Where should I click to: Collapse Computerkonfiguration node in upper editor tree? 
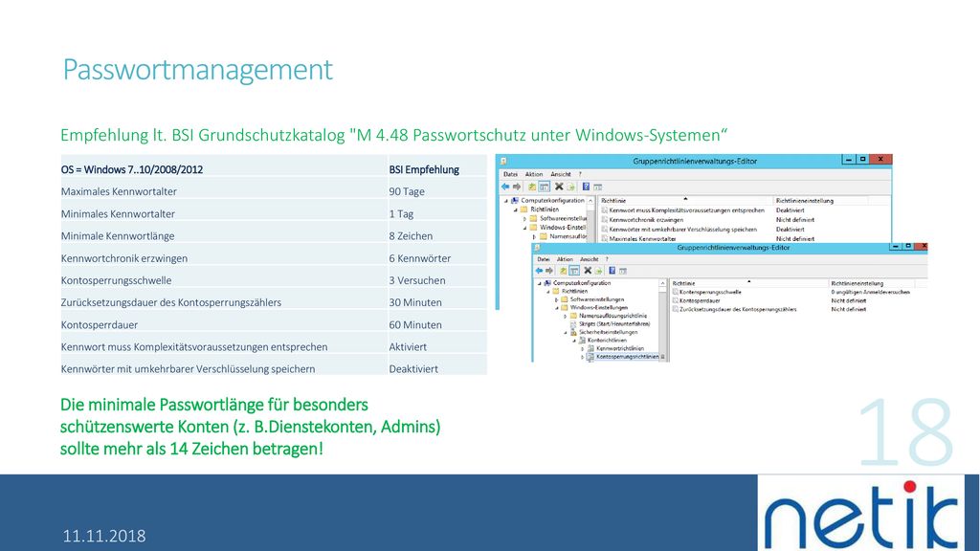(506, 201)
